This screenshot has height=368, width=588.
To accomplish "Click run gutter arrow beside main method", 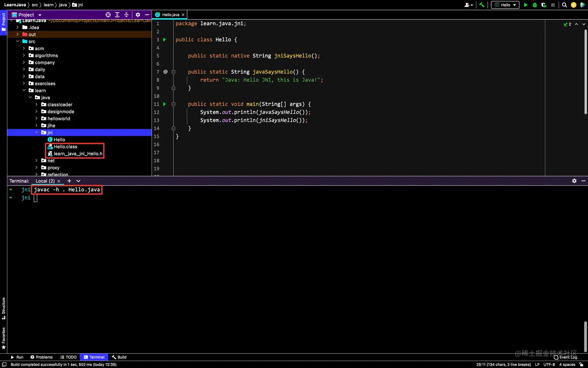I will tap(164, 104).
